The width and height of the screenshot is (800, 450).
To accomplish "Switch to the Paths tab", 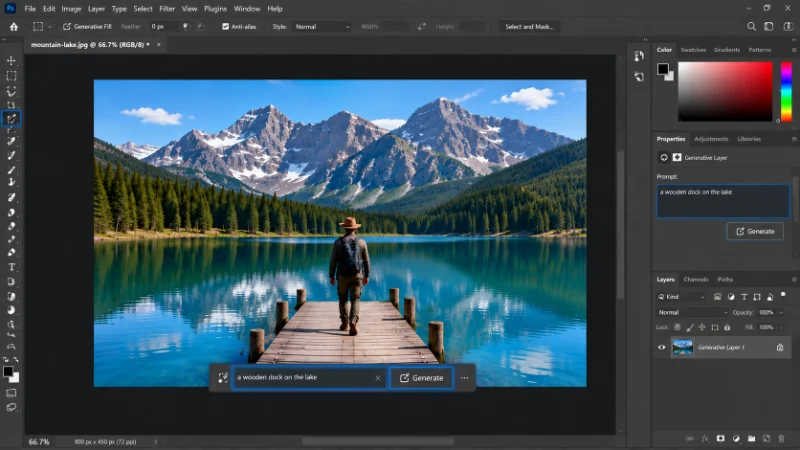I will coord(725,280).
